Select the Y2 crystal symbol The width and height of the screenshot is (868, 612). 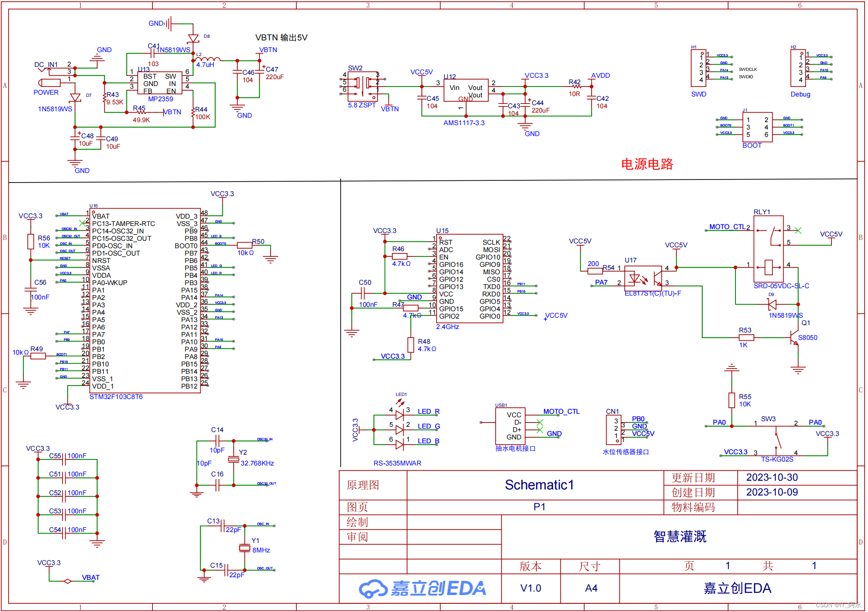pos(234,459)
